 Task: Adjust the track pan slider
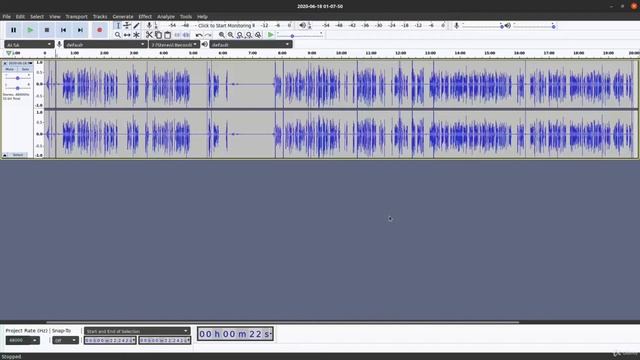pos(18,88)
